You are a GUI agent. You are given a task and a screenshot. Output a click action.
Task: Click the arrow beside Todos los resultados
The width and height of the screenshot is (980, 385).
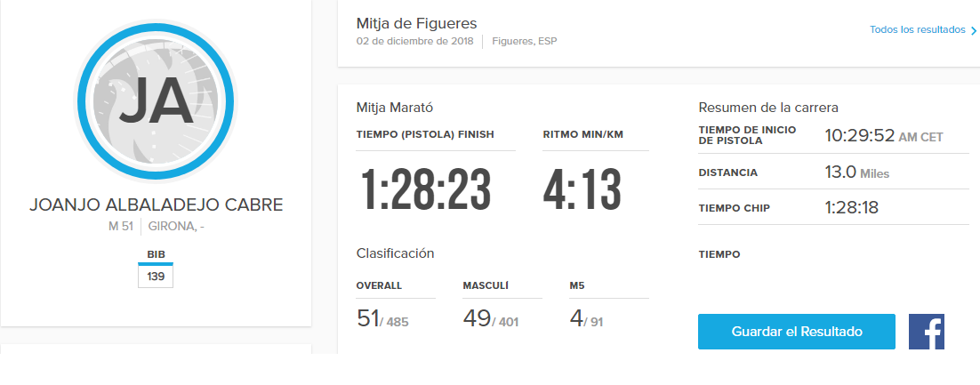974,30
